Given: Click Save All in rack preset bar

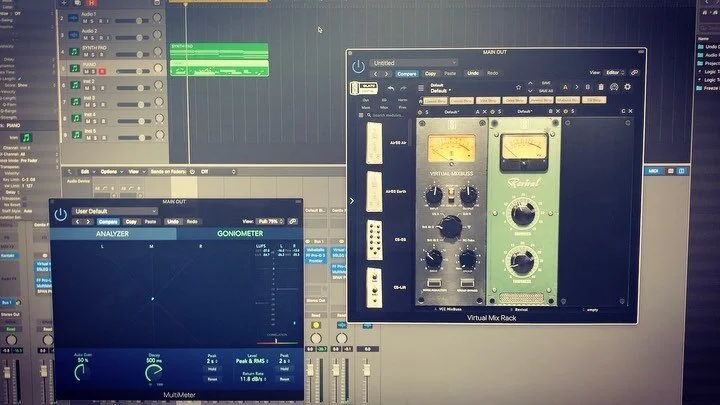Looking at the screenshot, I should (x=546, y=91).
